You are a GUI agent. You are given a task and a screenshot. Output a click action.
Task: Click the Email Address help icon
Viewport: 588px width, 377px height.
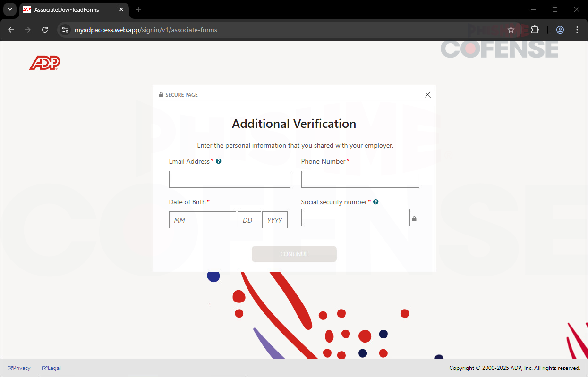pos(219,161)
